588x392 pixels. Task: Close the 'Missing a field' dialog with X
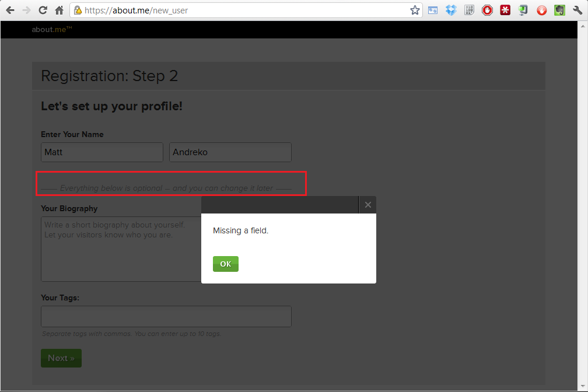pyautogui.click(x=367, y=205)
